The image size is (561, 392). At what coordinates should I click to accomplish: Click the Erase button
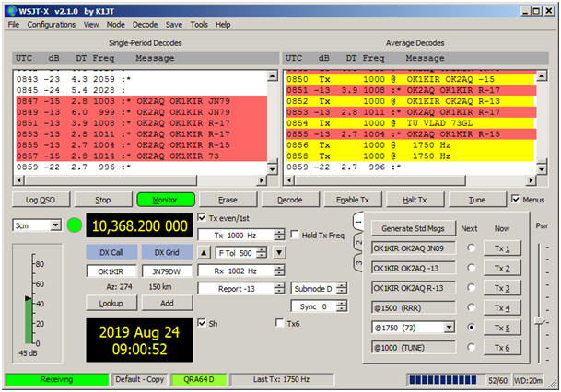click(228, 200)
